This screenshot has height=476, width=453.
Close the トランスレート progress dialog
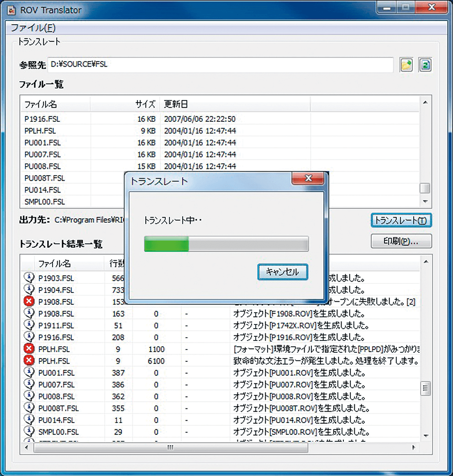tap(308, 178)
